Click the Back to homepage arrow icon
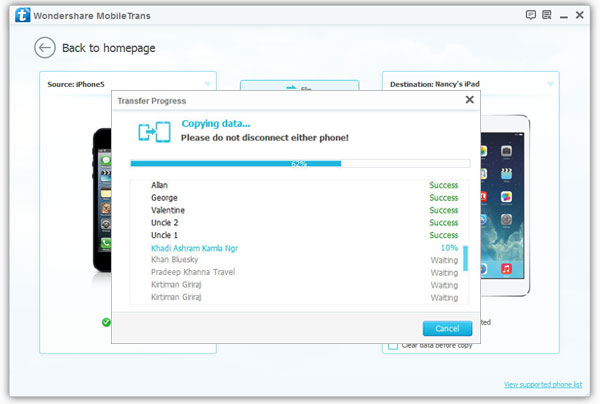The width and height of the screenshot is (600, 404). [45, 48]
